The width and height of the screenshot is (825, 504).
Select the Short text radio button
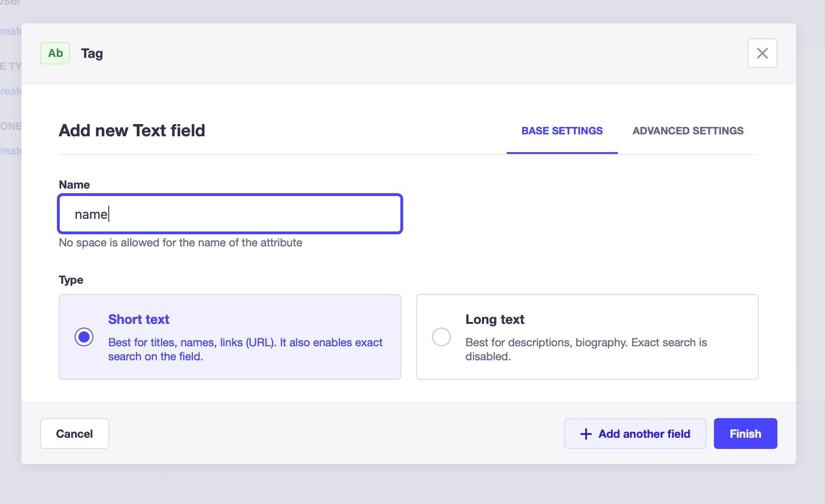point(84,337)
